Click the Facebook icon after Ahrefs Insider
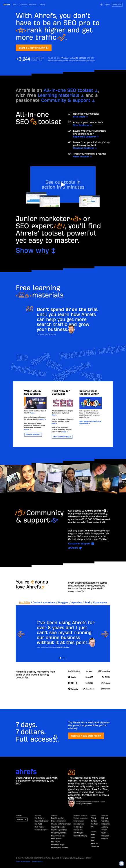The image size is (126, 868). [x=105, y=510]
